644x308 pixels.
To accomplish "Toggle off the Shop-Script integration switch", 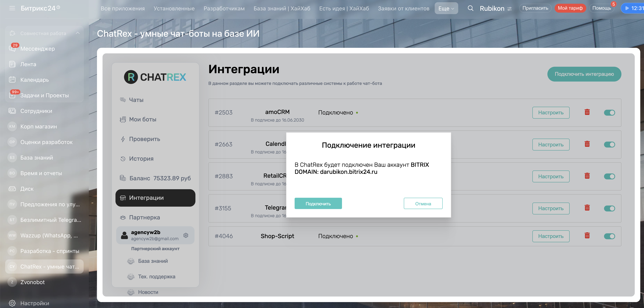I will (x=609, y=236).
